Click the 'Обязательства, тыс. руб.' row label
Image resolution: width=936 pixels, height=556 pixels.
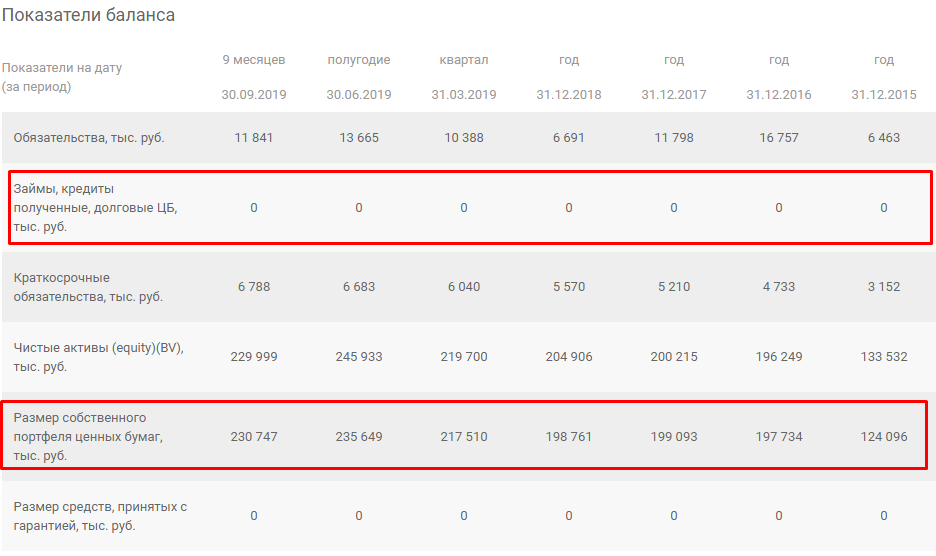coord(89,138)
